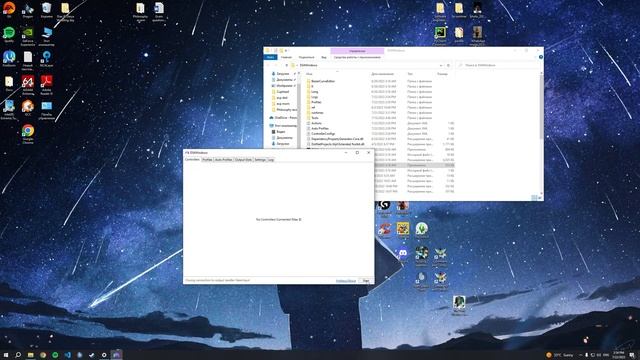
Task: Select the Logs folder in Explorer
Action: pyautogui.click(x=314, y=97)
